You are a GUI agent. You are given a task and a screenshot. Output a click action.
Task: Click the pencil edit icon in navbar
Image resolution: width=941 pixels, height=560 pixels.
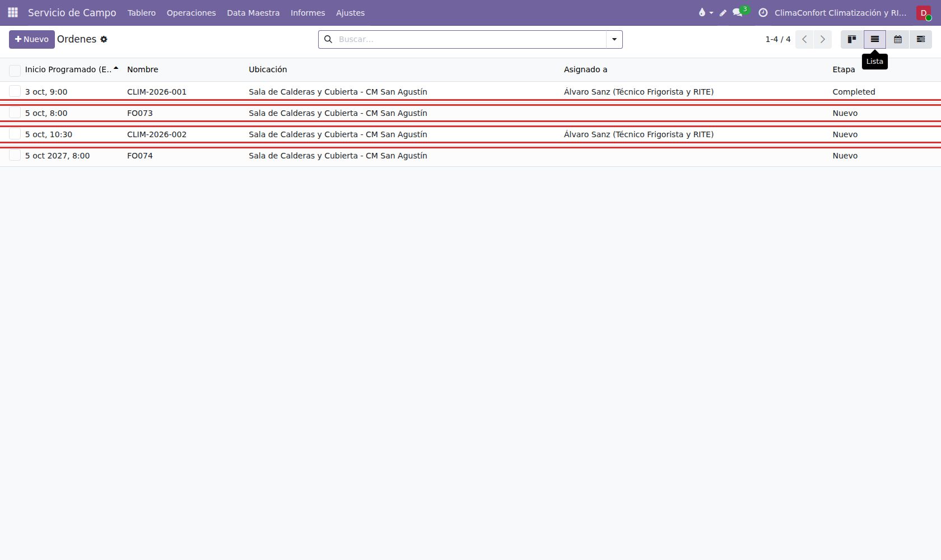pyautogui.click(x=723, y=13)
